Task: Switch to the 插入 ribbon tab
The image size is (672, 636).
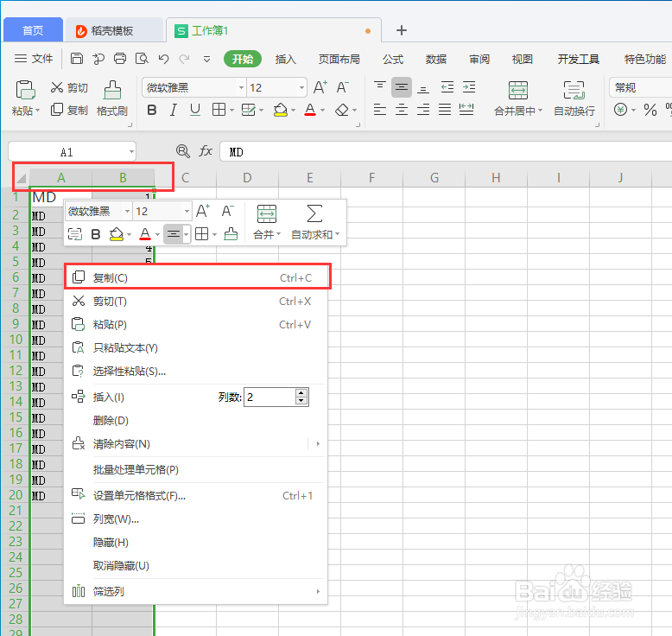Action: pos(285,59)
